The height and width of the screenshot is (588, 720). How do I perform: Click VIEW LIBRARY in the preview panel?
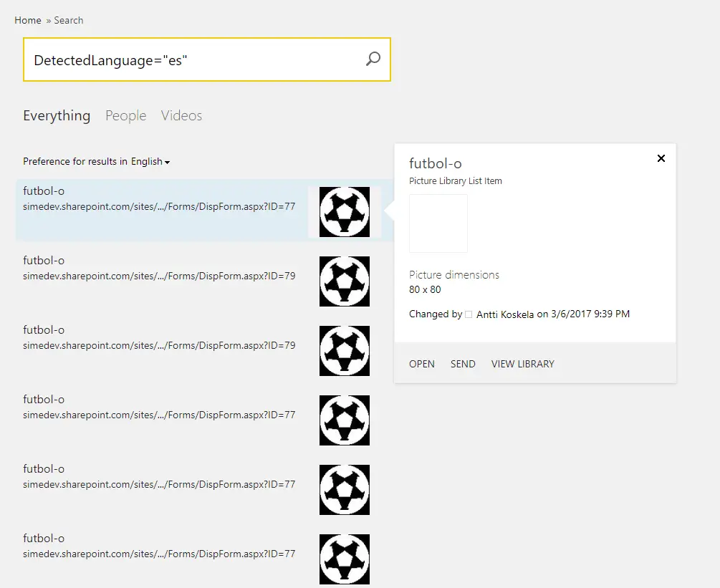point(522,364)
